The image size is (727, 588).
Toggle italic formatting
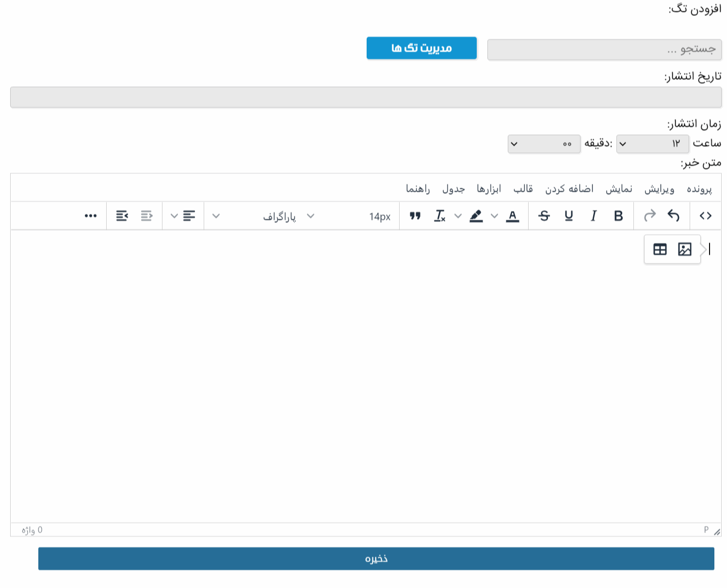pos(593,216)
